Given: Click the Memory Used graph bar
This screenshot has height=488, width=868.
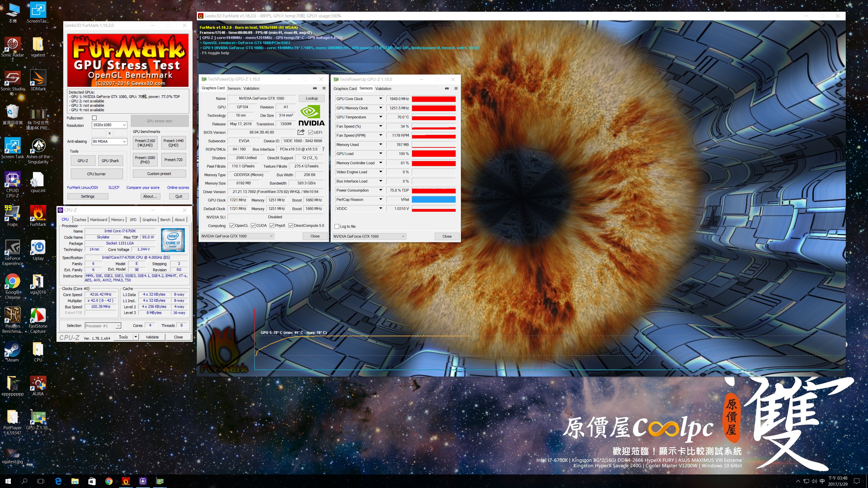Looking at the screenshot, I should point(434,145).
